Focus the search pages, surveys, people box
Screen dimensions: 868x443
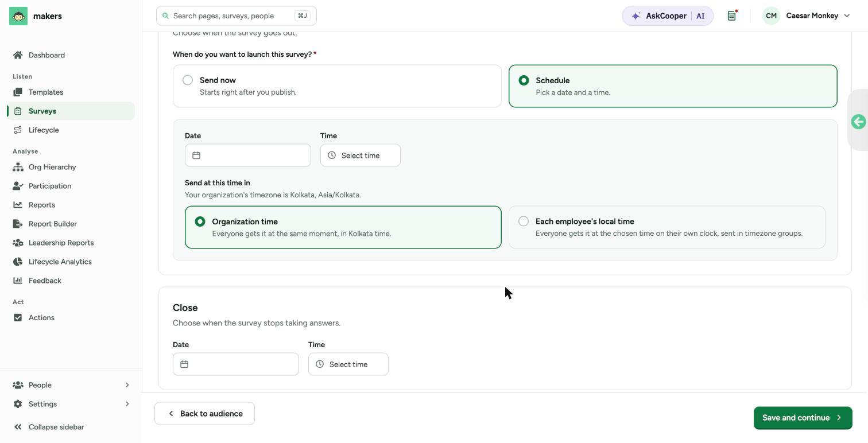[237, 16]
